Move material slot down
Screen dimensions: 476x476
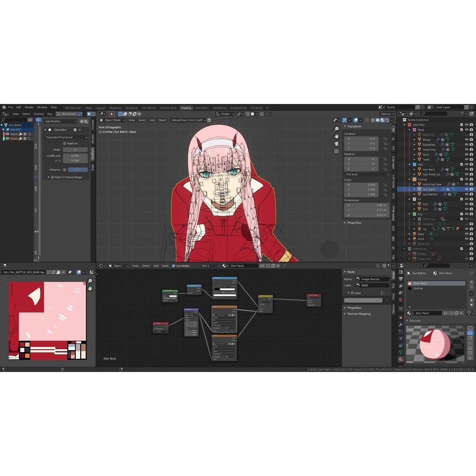tap(472, 305)
